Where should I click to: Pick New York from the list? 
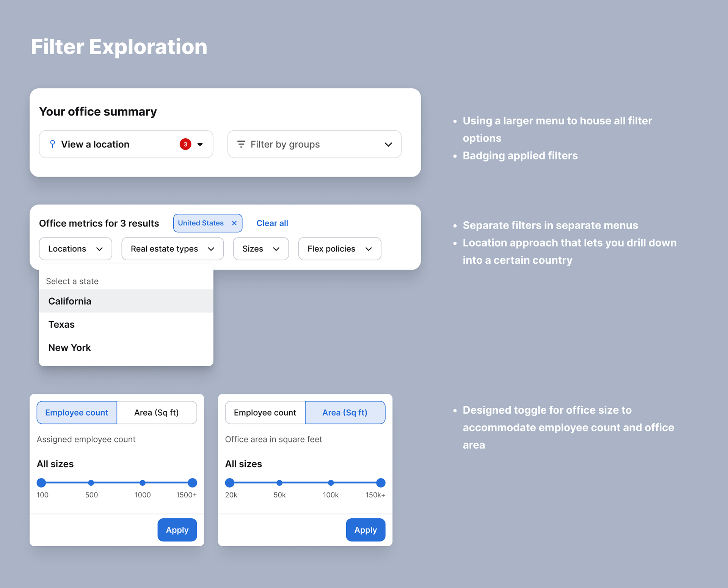[69, 348]
